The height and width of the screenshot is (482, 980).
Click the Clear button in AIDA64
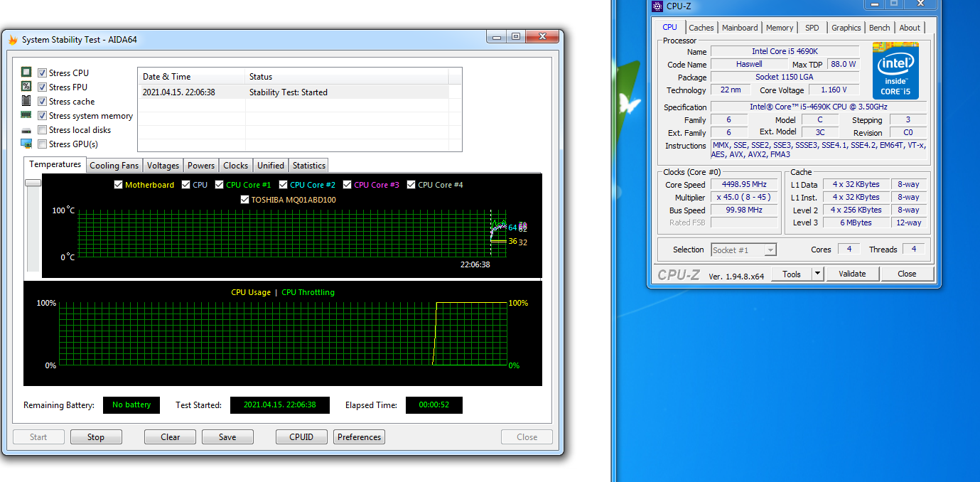point(171,437)
